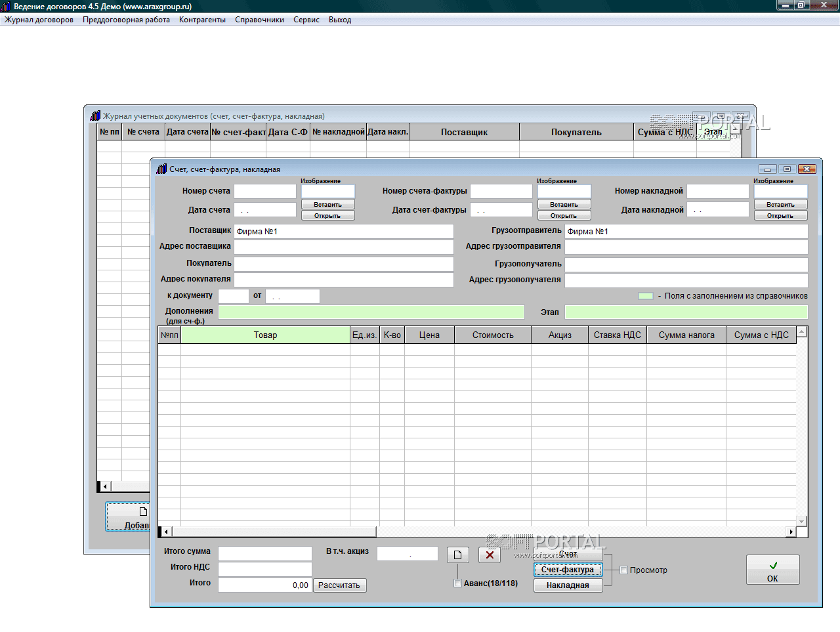The image size is (840, 632).
Task: Focus the Номер счета input field
Action: coord(265,191)
